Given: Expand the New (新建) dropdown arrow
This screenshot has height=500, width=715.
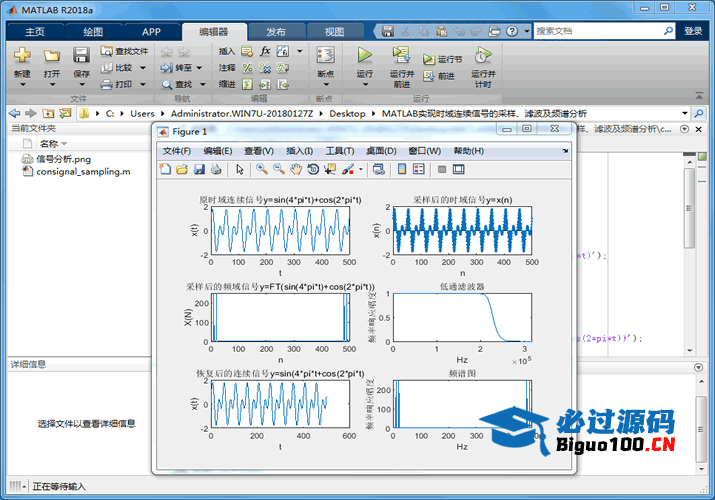Looking at the screenshot, I should coord(22,84).
